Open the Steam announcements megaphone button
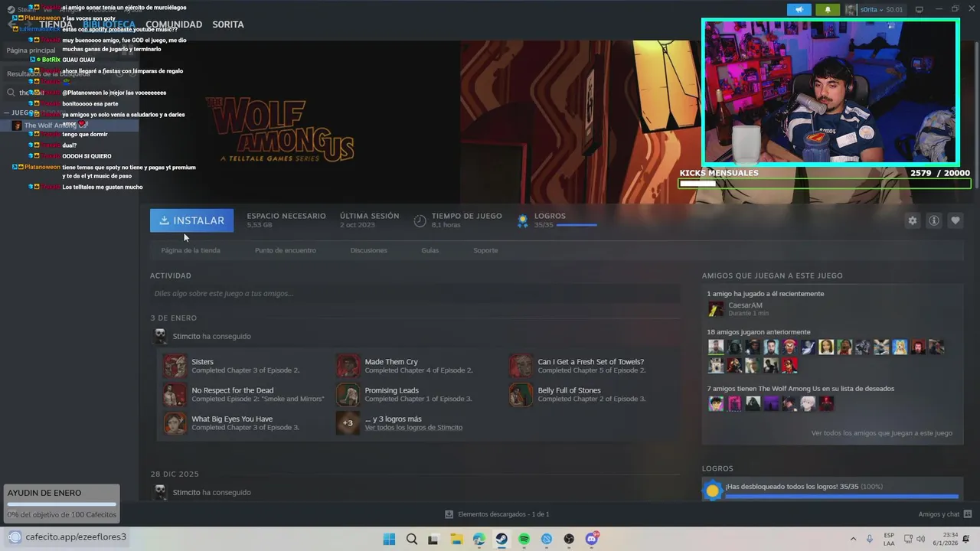 [x=799, y=10]
